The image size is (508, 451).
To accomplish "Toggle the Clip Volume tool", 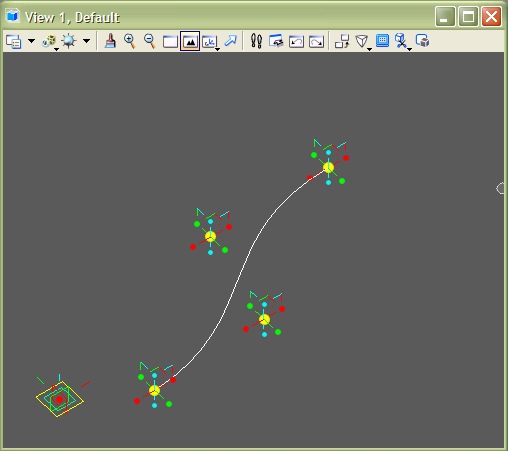I will (402, 42).
